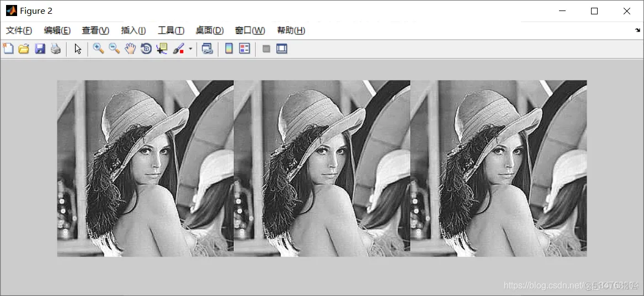The width and height of the screenshot is (644, 296).
Task: Save the figure with floppy disk icon
Action: [40, 49]
